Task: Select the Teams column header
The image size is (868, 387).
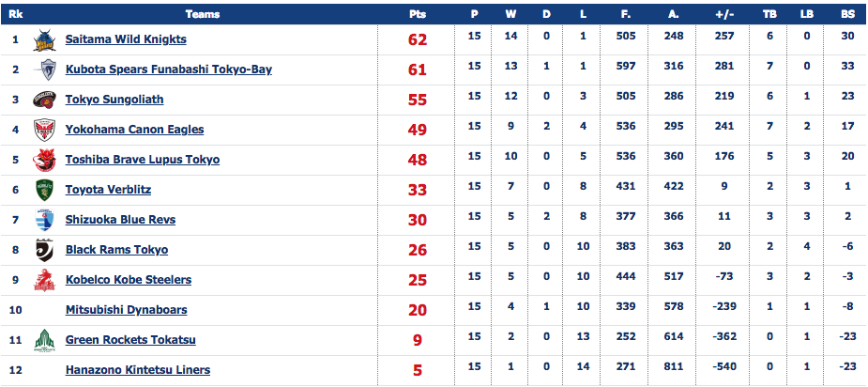Action: tap(203, 14)
